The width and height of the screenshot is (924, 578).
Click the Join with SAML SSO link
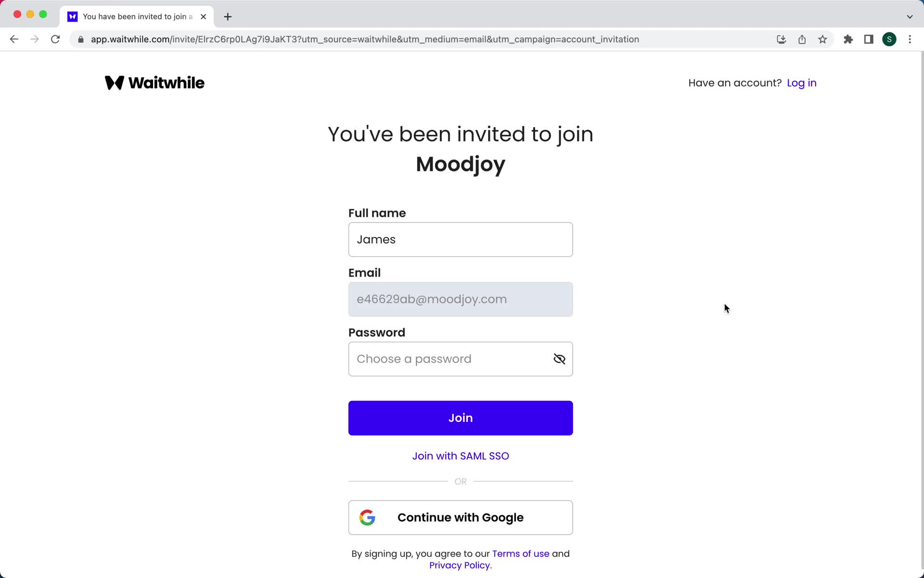(x=461, y=456)
